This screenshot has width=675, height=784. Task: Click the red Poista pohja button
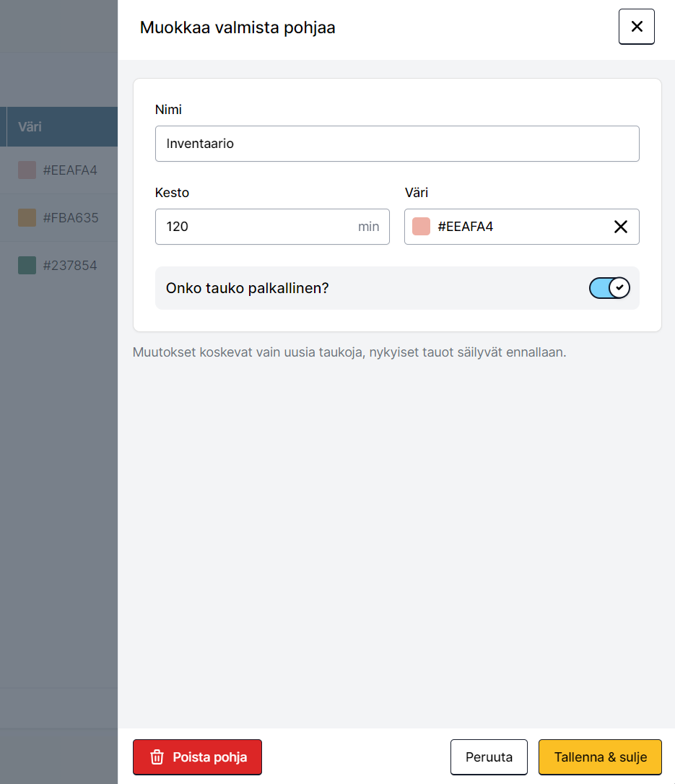click(197, 757)
